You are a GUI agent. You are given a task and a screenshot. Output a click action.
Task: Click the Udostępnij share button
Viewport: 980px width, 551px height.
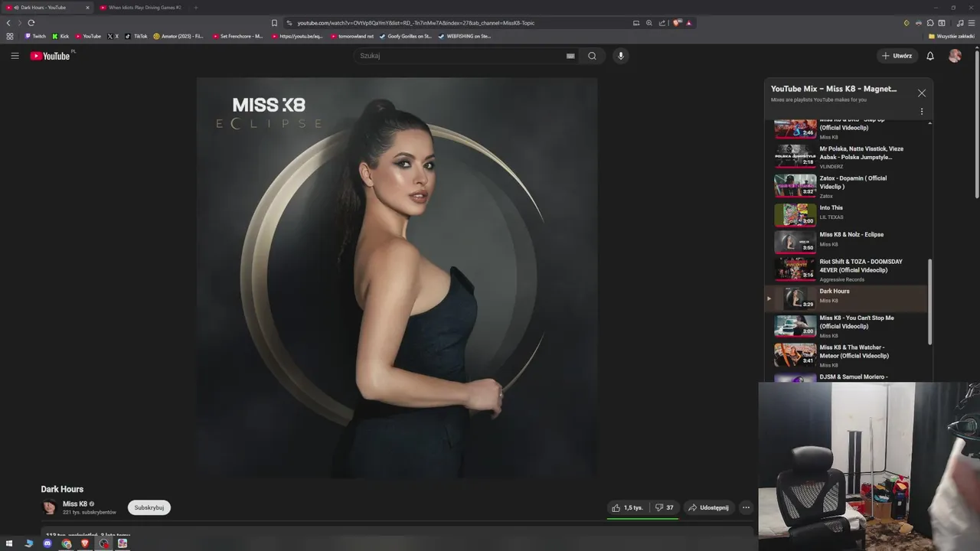coord(708,507)
